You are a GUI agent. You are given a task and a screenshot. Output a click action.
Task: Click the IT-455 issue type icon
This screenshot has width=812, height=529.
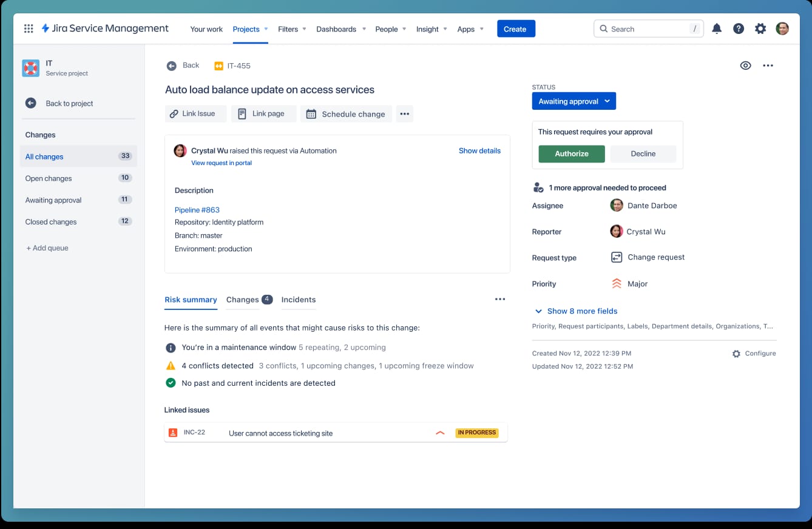click(219, 66)
